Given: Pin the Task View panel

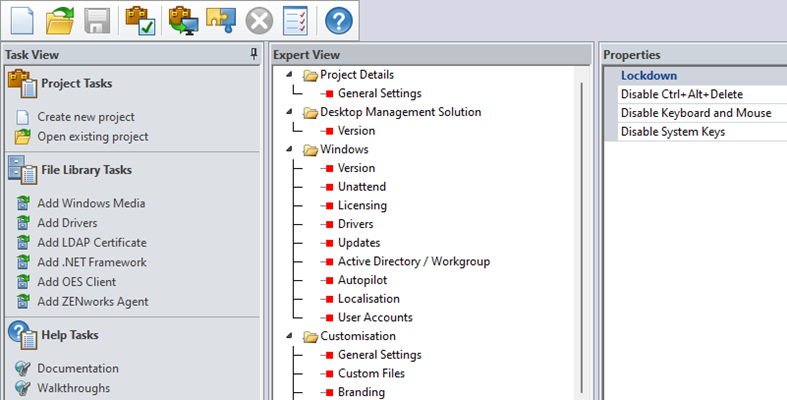Looking at the screenshot, I should (x=254, y=54).
